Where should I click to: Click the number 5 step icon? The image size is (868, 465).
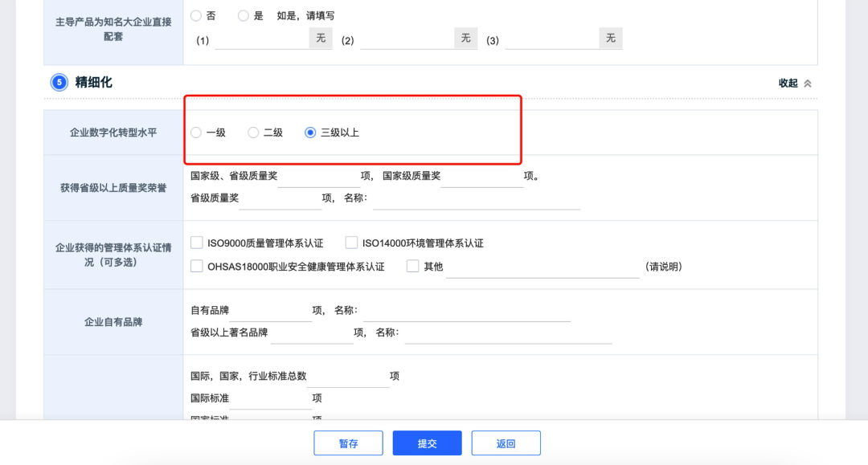pos(59,83)
